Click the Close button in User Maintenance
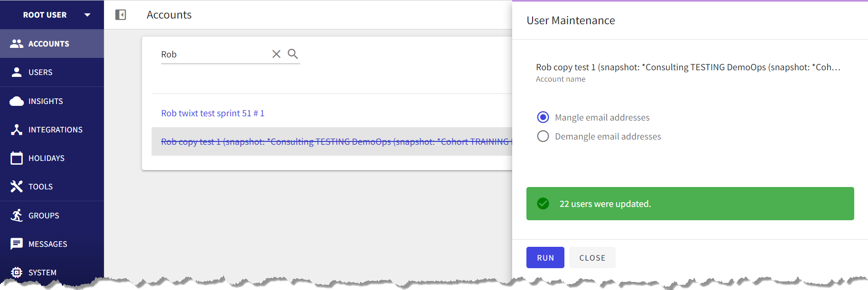 pos(592,258)
